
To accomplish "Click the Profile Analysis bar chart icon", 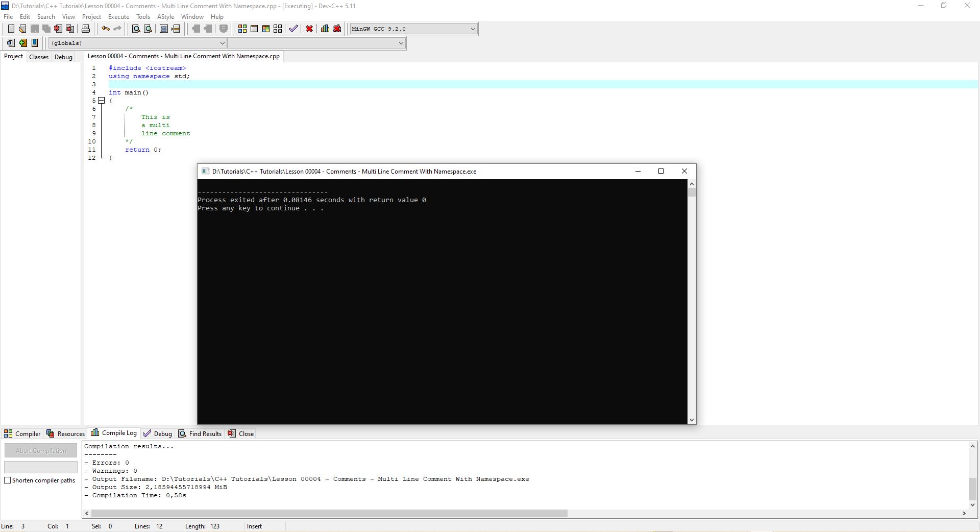I will [325, 29].
